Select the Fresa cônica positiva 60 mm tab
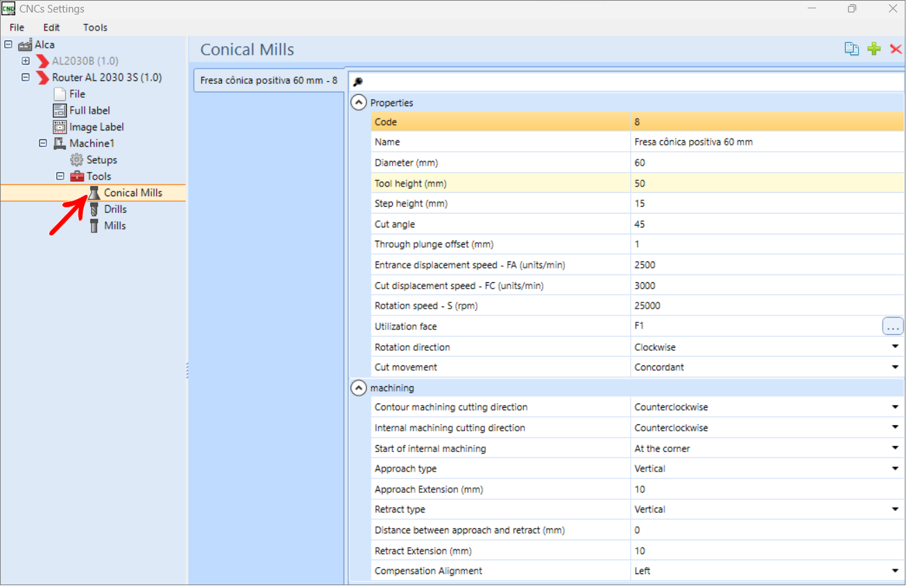 click(269, 80)
